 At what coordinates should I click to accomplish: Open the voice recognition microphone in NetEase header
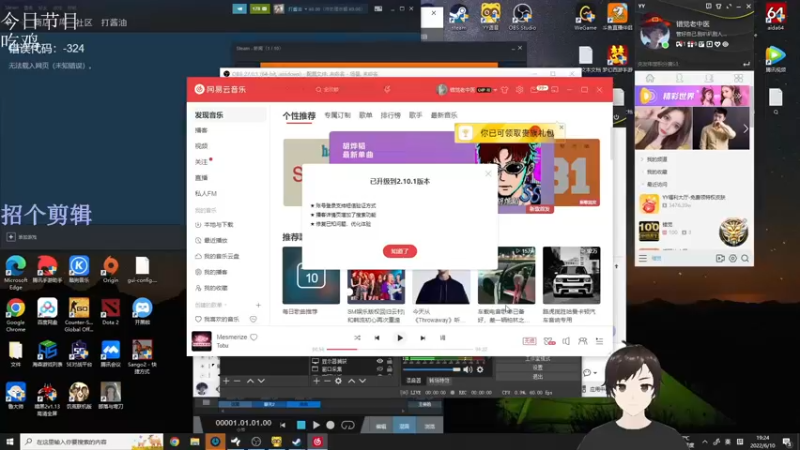[387, 89]
